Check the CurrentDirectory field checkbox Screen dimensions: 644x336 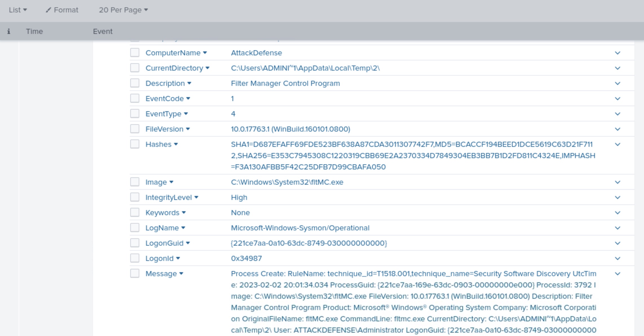135,68
